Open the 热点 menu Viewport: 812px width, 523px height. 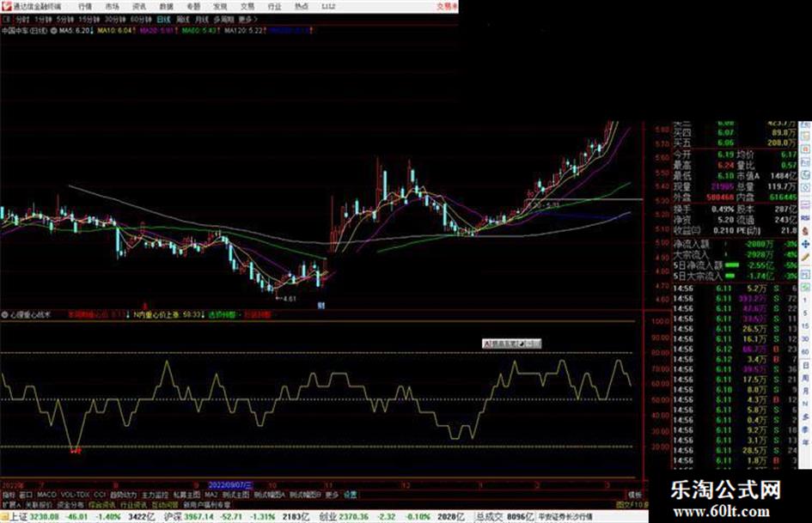[x=302, y=6]
